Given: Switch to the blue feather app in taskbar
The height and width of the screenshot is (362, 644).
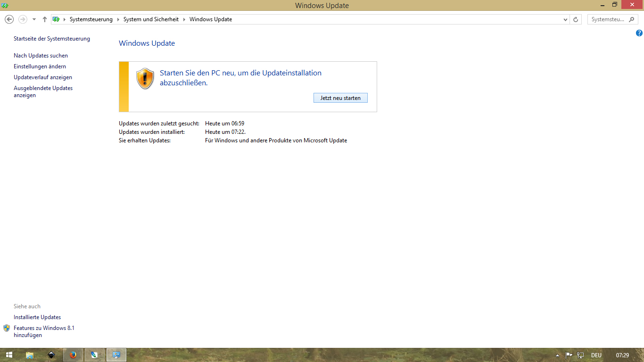Looking at the screenshot, I should click(94, 355).
